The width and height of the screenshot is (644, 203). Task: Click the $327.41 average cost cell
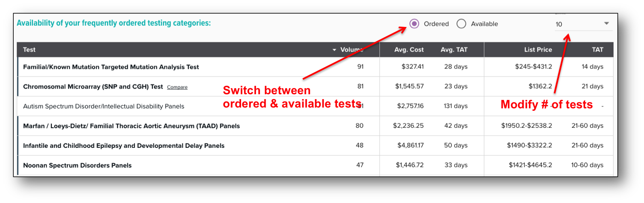(x=412, y=67)
